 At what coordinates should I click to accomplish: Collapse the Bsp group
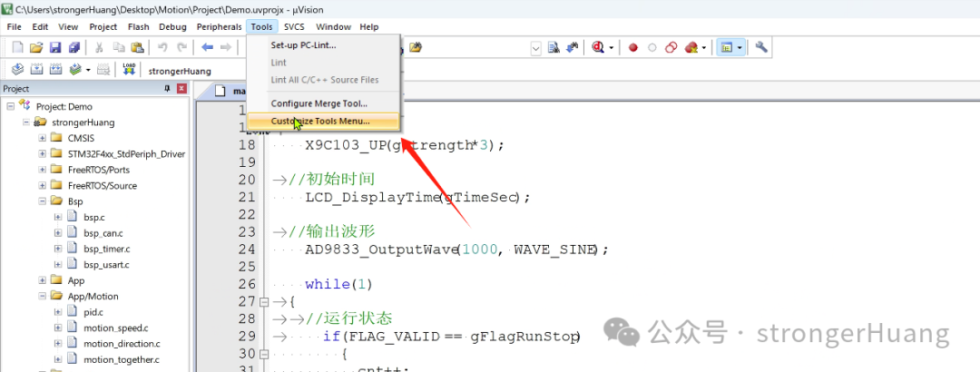click(42, 201)
